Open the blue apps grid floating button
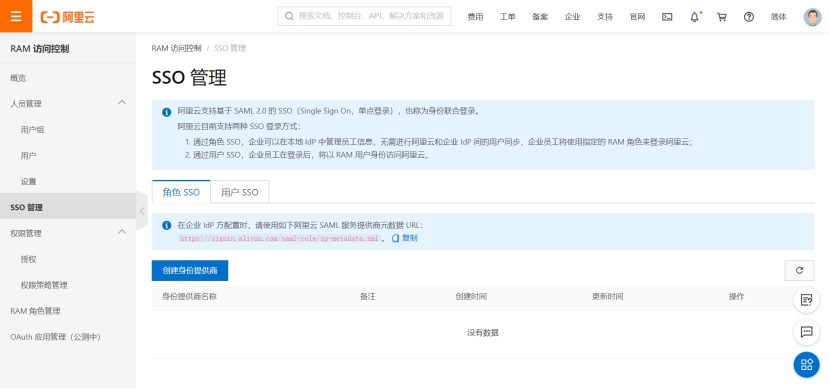Image resolution: width=830 pixels, height=389 pixels. [806, 365]
